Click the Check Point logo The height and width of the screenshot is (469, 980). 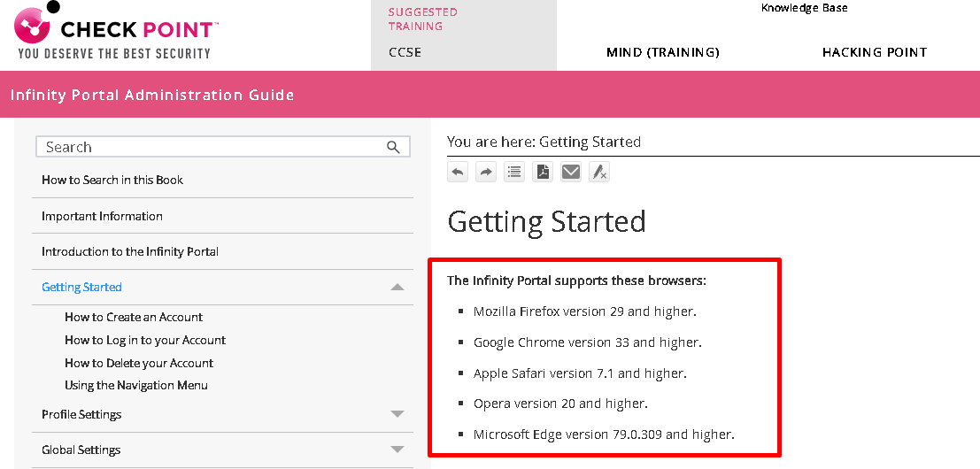(x=115, y=34)
